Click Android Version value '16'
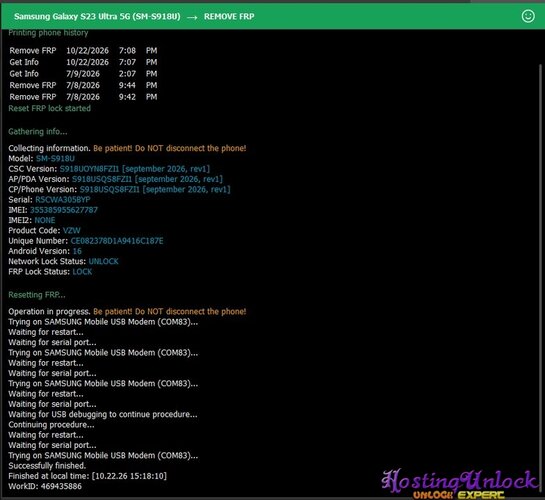The image size is (545, 500). click(77, 251)
